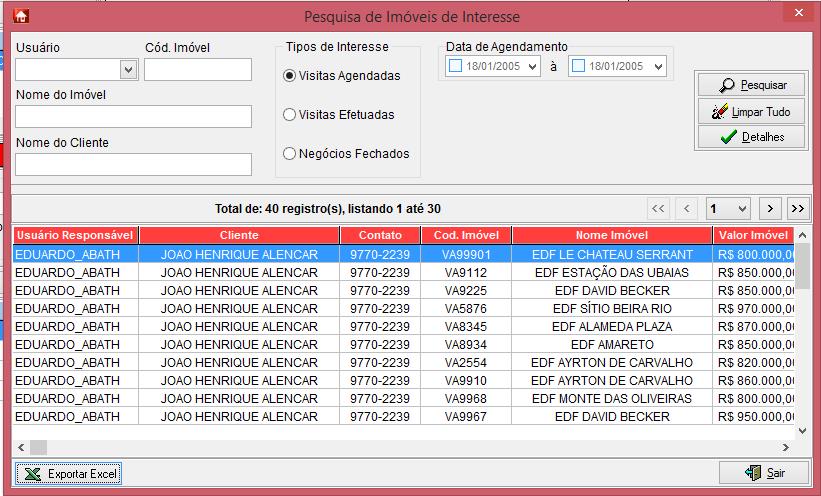
Task: Click Limpar Tudo to clear filters
Action: pyautogui.click(x=750, y=112)
